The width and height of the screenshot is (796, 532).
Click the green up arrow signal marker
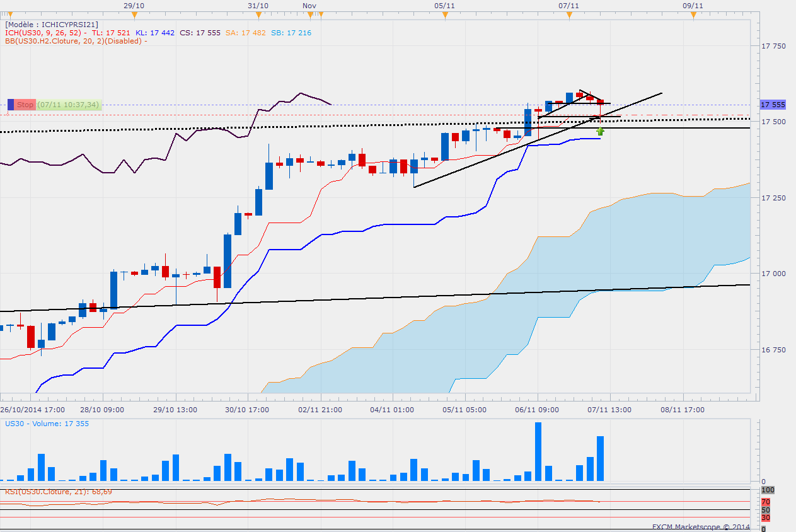(x=600, y=131)
